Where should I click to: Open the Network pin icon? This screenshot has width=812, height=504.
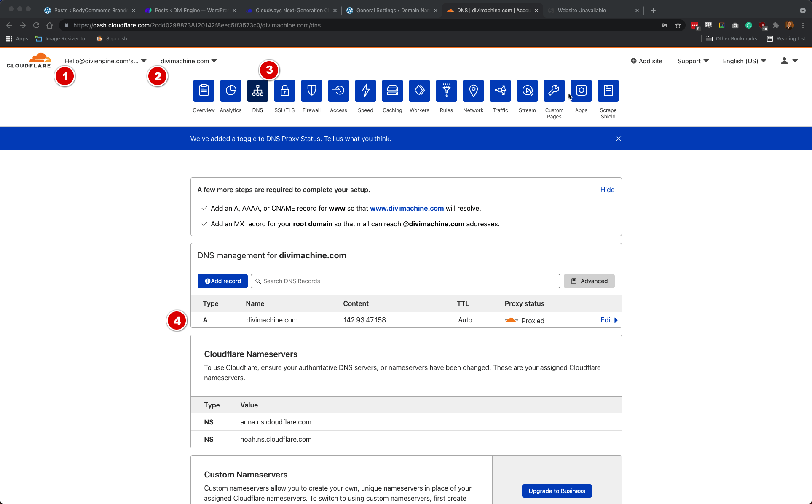coord(473,91)
